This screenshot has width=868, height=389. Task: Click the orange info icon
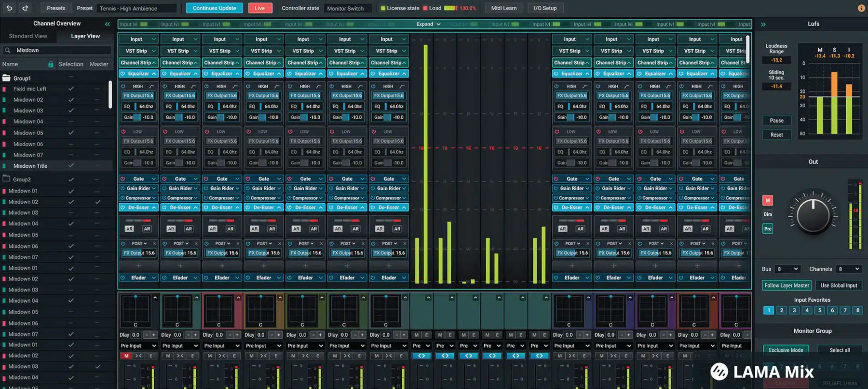pyautogui.click(x=861, y=8)
